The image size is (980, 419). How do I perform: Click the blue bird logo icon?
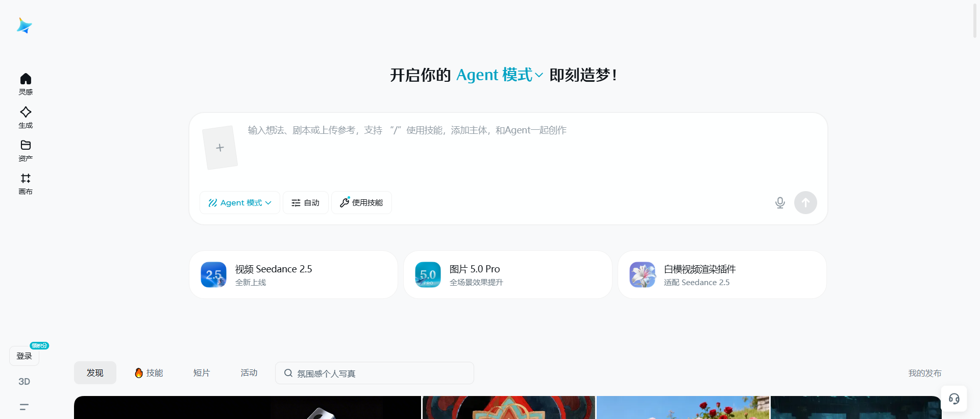pyautogui.click(x=24, y=26)
